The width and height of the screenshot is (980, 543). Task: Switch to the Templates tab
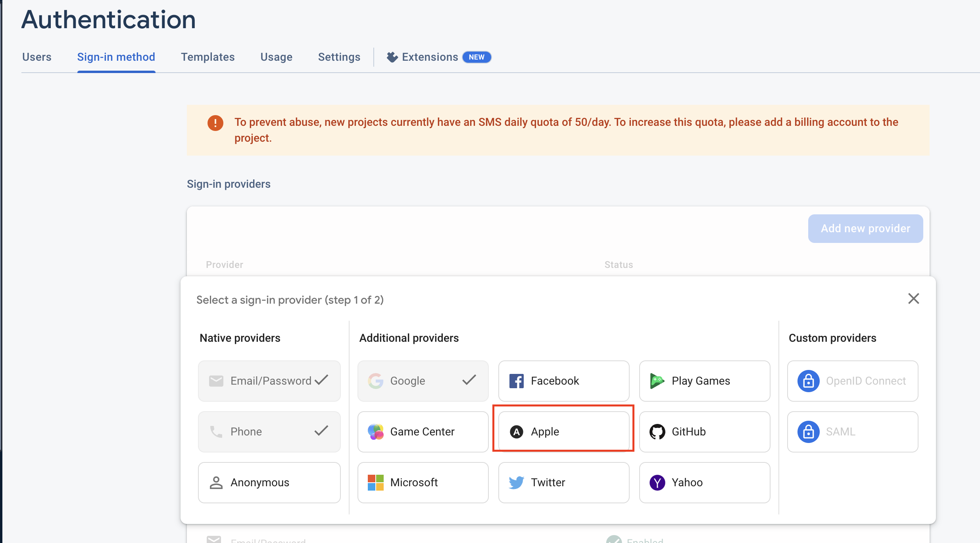[208, 57]
